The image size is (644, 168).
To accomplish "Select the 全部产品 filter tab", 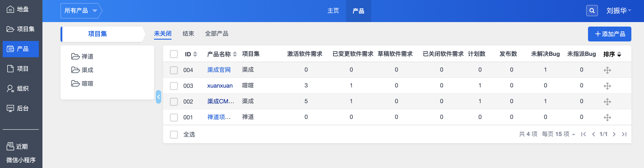I will click(217, 34).
